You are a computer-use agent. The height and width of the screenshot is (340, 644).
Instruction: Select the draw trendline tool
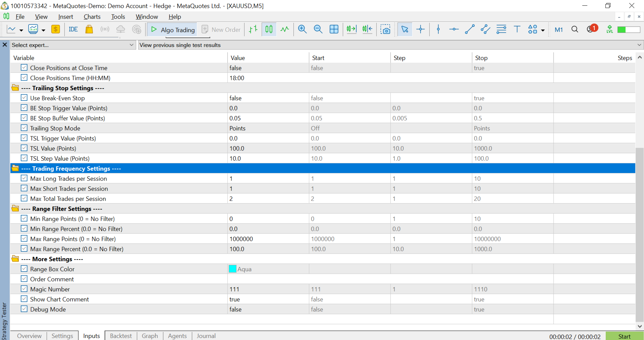coord(470,30)
